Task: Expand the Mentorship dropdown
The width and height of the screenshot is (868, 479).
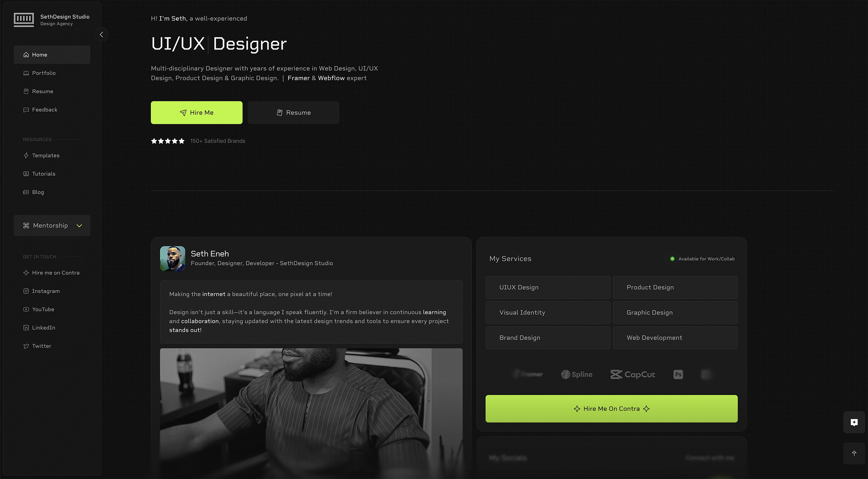Action: pos(52,226)
